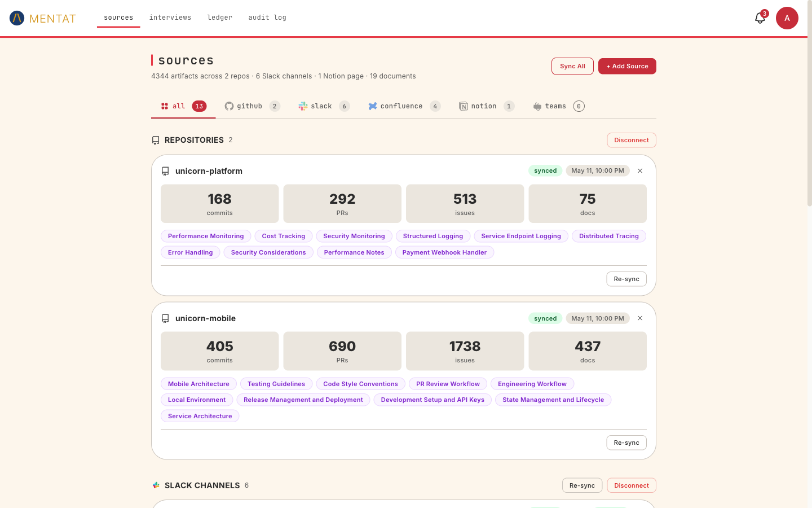Screen dimensions: 812x508
Task: Click the 168 commits stat card
Action: [x=220, y=204]
